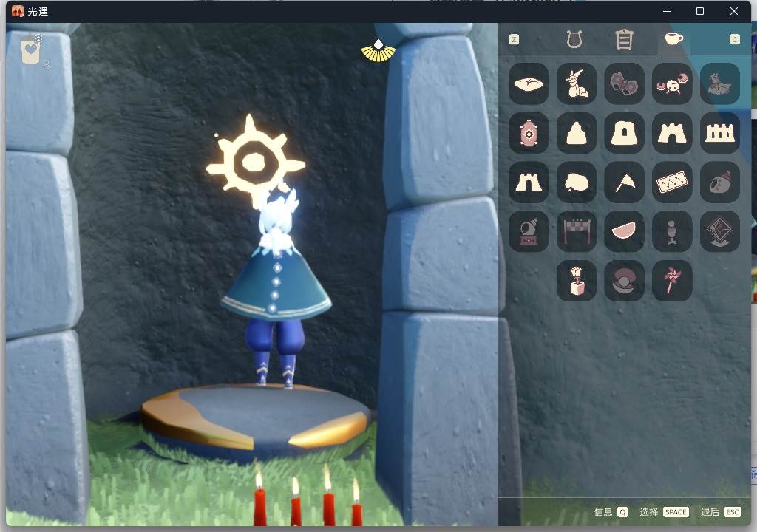Select the sandcastle battlement wall prop

click(720, 133)
